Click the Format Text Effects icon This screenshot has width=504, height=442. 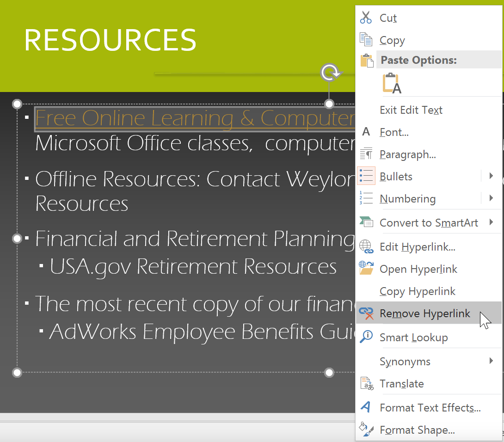pos(366,407)
